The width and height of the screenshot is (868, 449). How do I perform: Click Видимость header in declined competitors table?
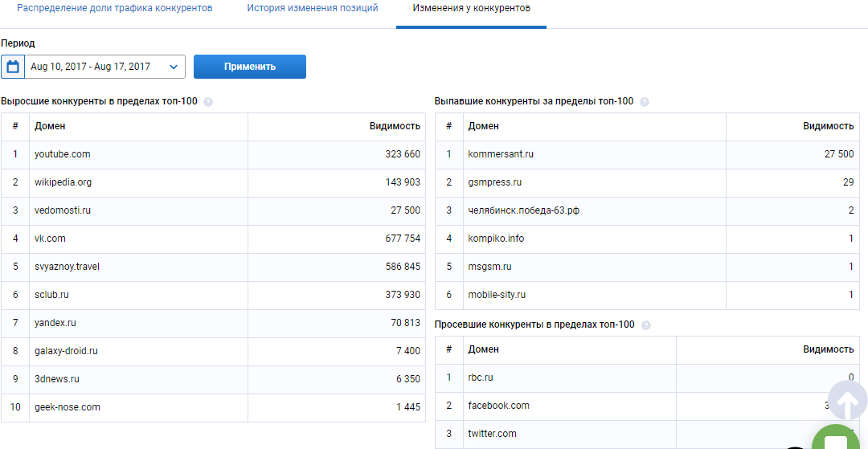tap(828, 350)
